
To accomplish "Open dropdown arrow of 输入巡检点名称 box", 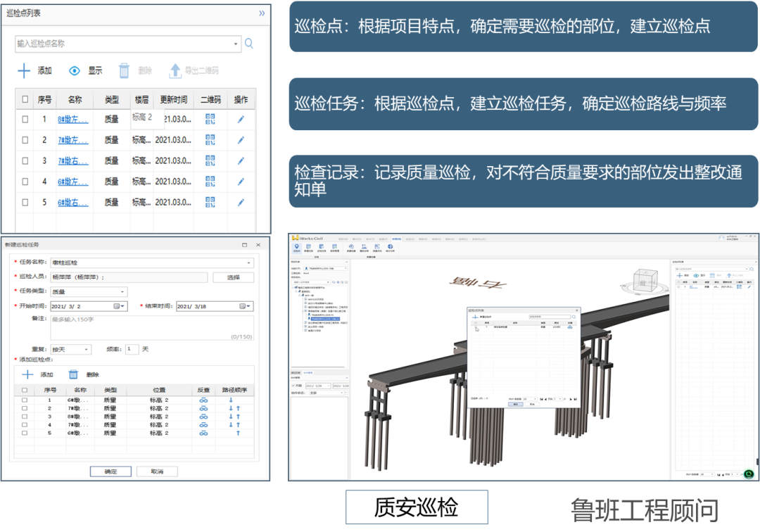I will pyautogui.click(x=236, y=44).
